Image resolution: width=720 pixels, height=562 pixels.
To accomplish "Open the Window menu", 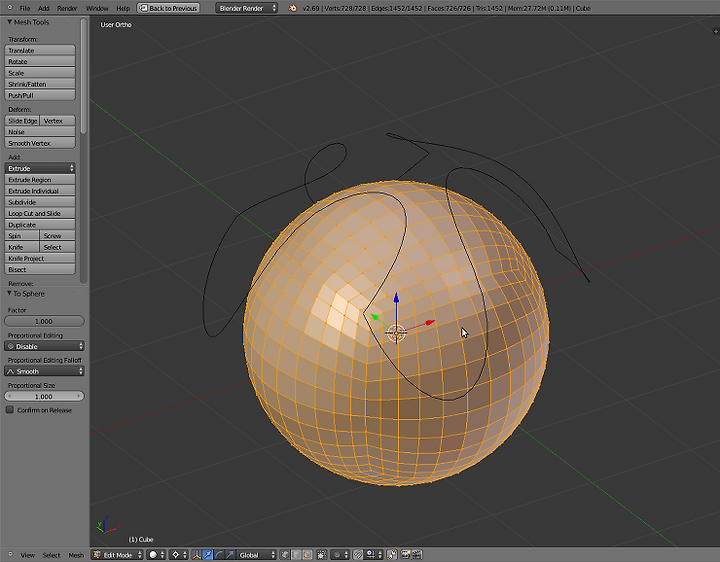I will click(97, 8).
